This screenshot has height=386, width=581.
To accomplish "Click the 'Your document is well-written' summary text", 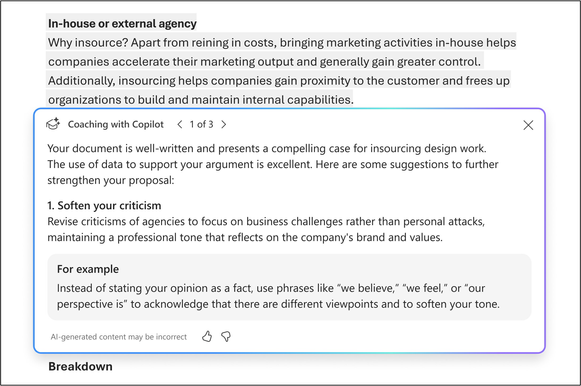I will 273,164.
